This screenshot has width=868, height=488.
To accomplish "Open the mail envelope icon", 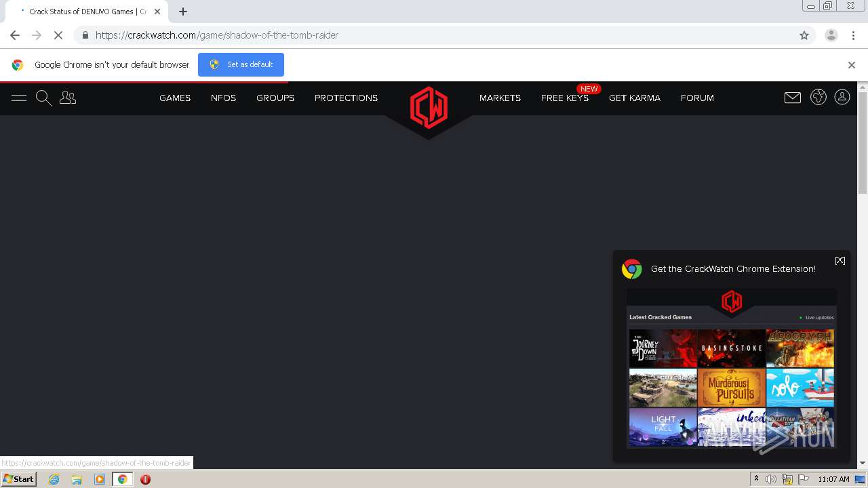I will tap(792, 98).
